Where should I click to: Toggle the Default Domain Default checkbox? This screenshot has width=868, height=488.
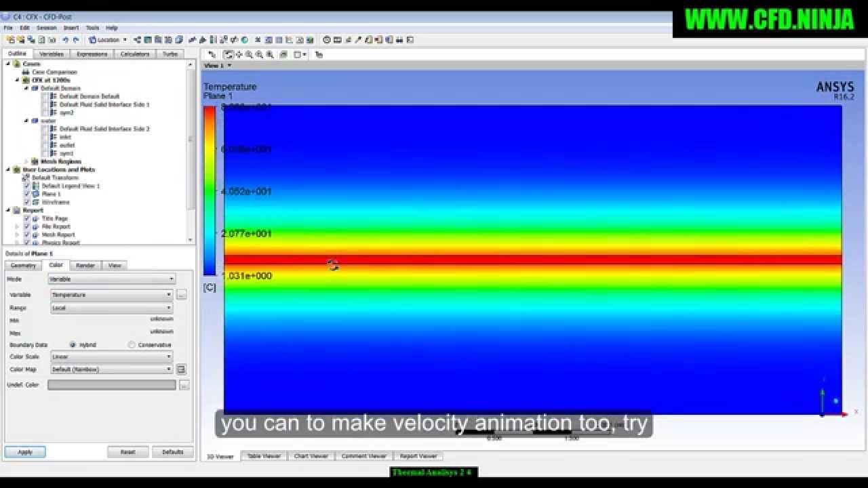coord(45,96)
